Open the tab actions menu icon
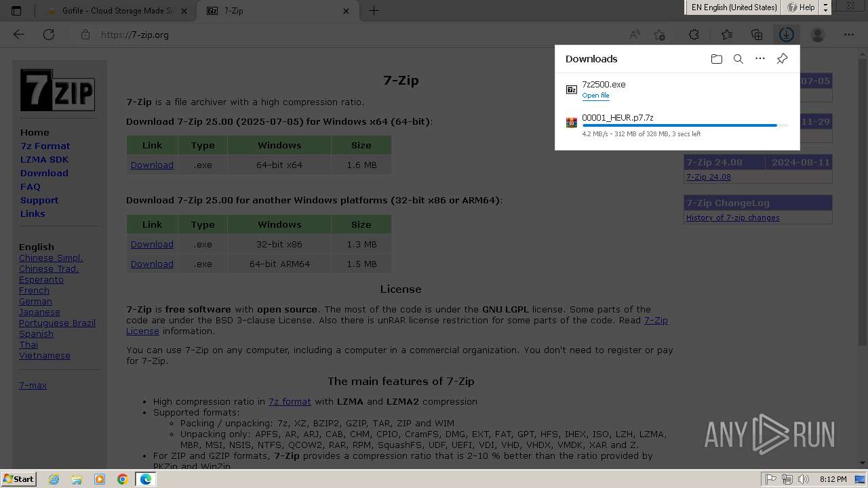Viewport: 868px width, 488px height. (x=16, y=11)
